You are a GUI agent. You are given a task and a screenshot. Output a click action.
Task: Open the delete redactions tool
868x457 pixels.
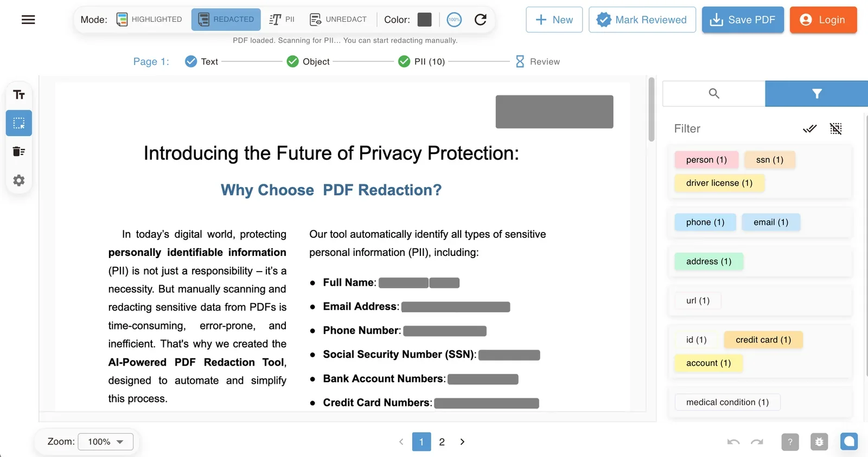point(19,151)
